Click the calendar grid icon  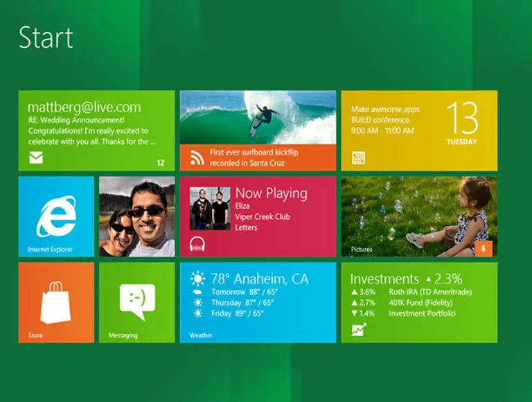click(359, 158)
